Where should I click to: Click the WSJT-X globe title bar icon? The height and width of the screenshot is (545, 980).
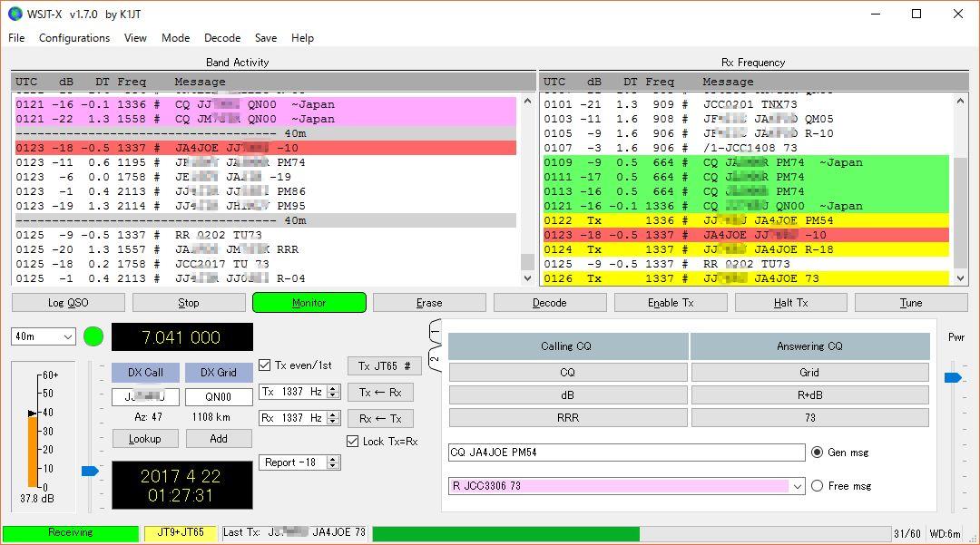pyautogui.click(x=15, y=14)
